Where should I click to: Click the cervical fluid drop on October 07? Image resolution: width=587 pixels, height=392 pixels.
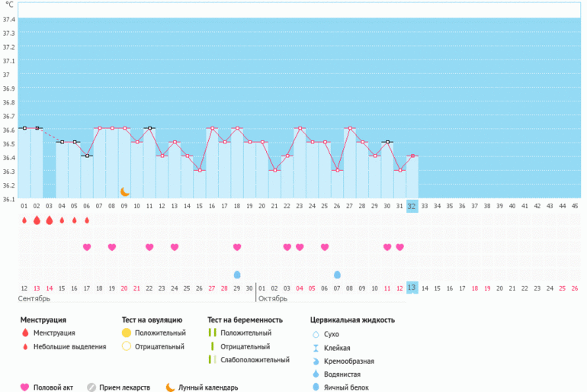[337, 274]
